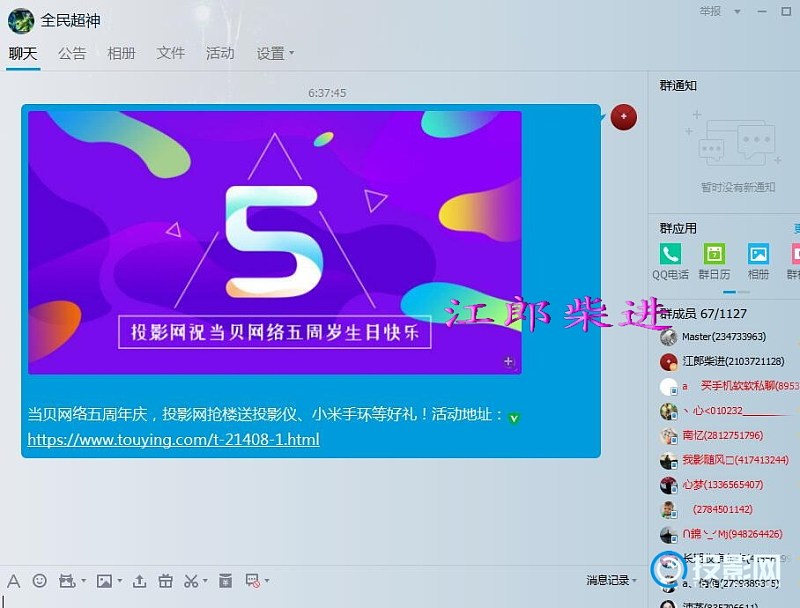Click 心梦's member avatar

click(x=668, y=485)
